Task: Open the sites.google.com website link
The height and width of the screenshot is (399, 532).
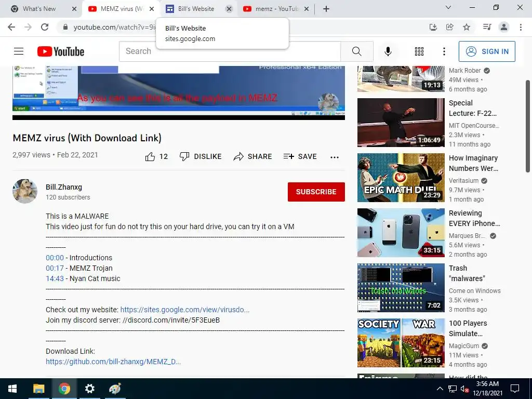Action: 185,310
